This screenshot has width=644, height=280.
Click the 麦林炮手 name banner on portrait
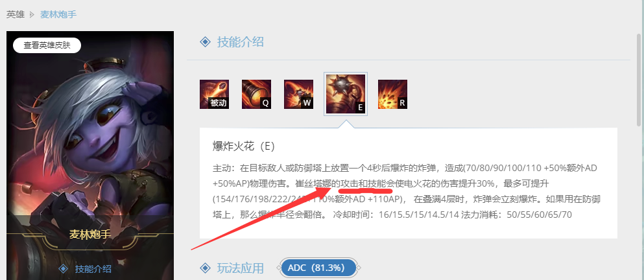pos(90,235)
